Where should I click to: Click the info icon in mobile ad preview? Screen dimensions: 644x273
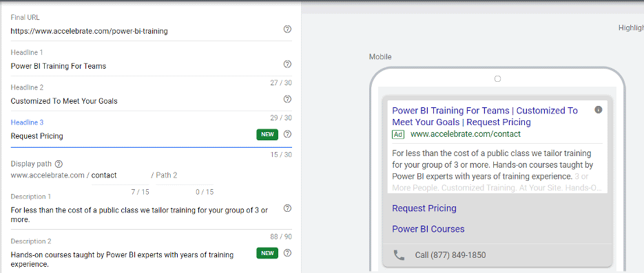tap(599, 109)
